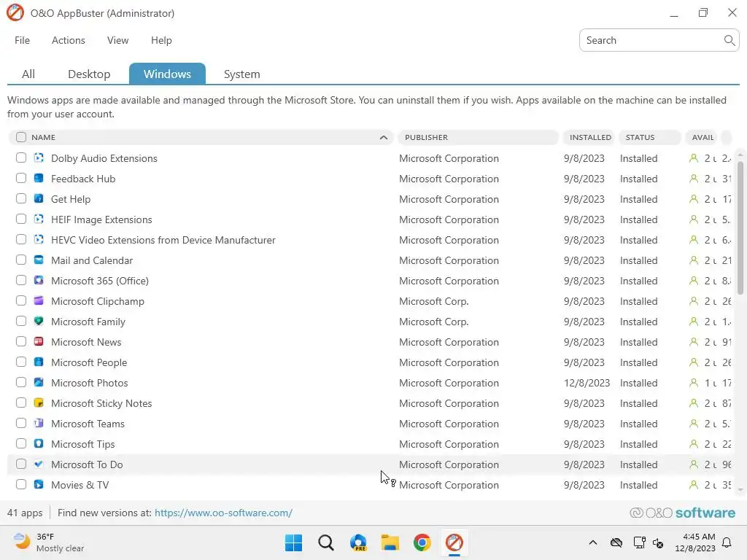The image size is (747, 560).
Task: Click the Microsoft Photos icon
Action: [x=39, y=382]
